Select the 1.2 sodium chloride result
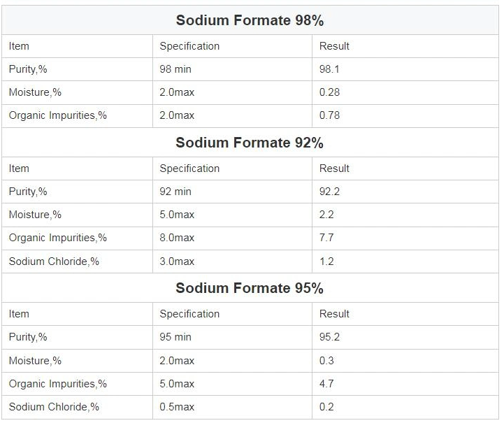The image size is (504, 423). 326,261
